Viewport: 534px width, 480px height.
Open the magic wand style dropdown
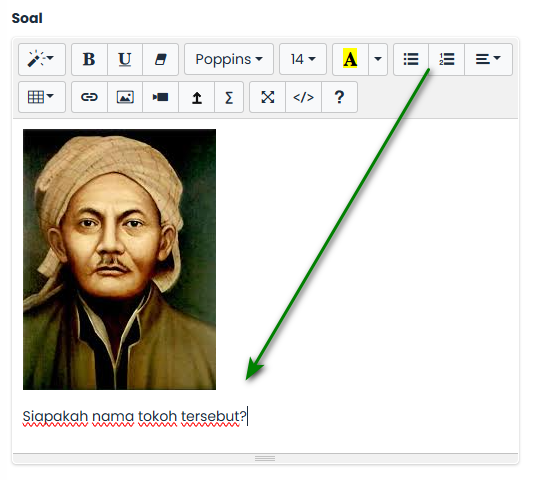42,59
